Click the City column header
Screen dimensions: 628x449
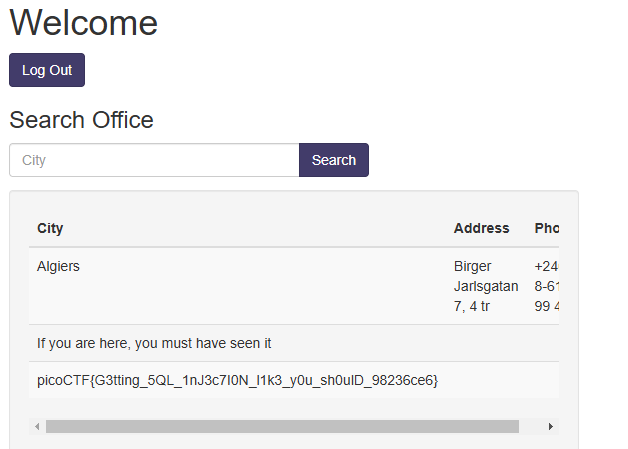click(50, 228)
